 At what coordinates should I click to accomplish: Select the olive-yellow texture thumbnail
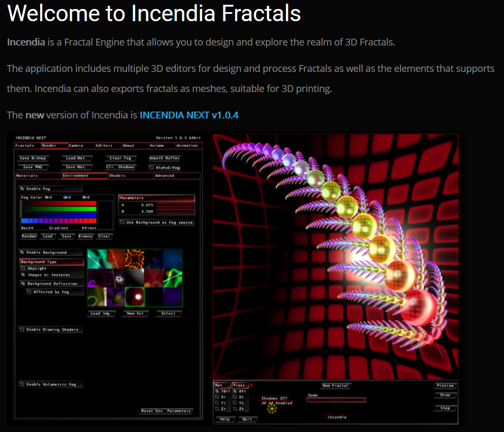click(97, 297)
